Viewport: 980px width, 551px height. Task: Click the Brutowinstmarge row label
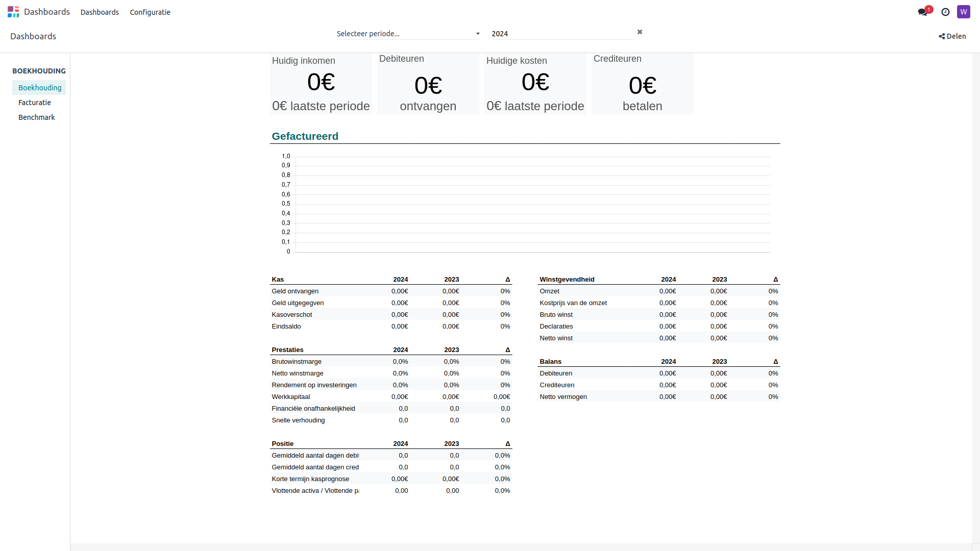pos(297,362)
